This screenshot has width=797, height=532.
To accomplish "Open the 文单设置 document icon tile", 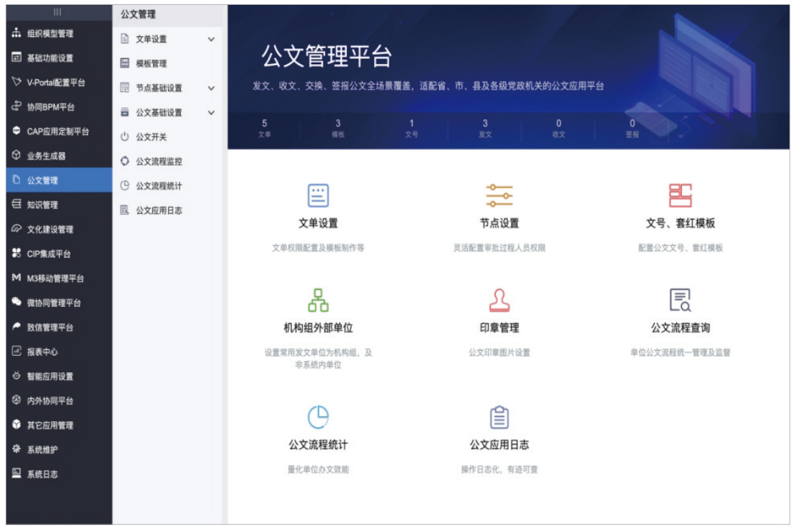I will 318,195.
